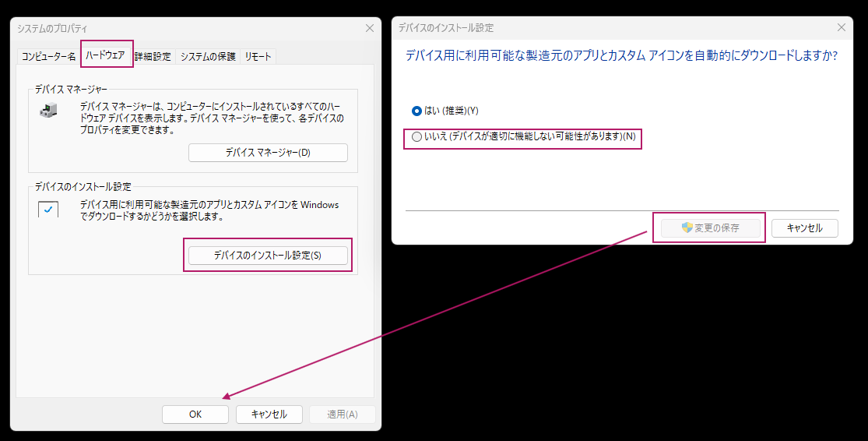Image resolution: width=868 pixels, height=441 pixels.
Task: Close the システムのプロパティ window
Action: 370,28
